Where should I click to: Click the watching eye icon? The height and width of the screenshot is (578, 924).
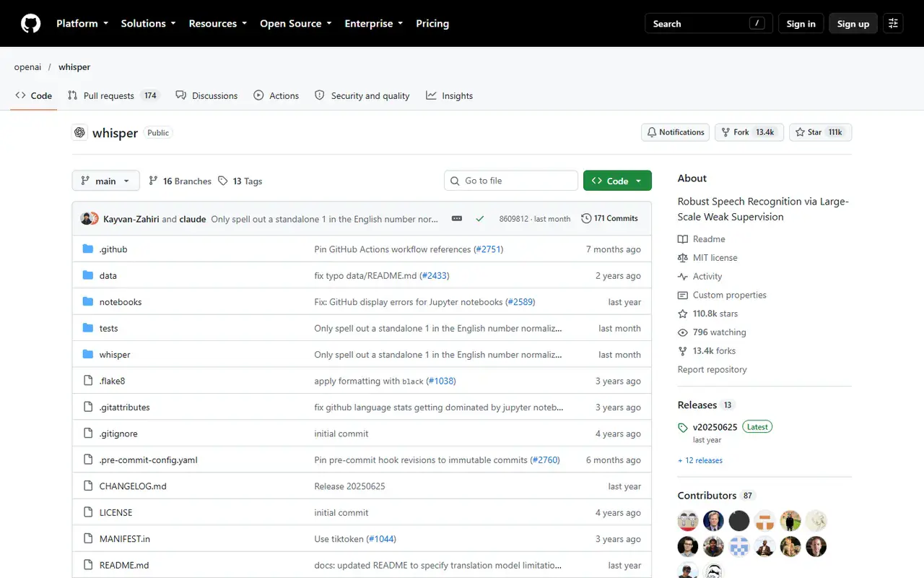point(683,332)
